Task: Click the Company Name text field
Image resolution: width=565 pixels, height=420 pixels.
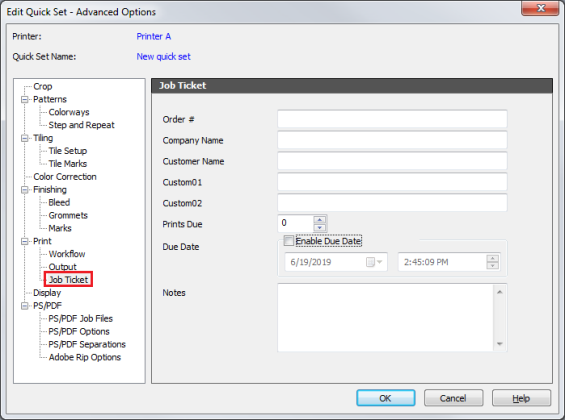Action: [392, 140]
